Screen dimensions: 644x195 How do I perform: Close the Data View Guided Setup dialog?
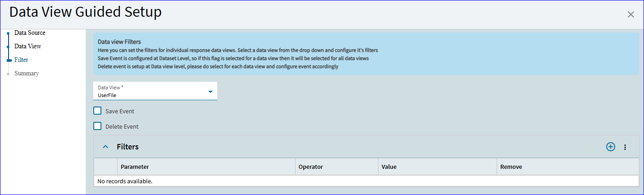click(x=631, y=14)
